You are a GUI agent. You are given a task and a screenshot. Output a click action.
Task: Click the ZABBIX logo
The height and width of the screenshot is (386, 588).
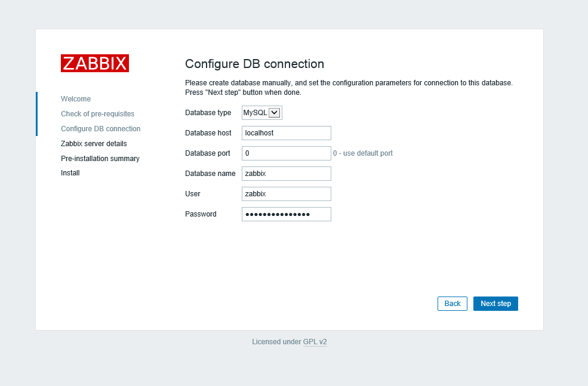(95, 63)
